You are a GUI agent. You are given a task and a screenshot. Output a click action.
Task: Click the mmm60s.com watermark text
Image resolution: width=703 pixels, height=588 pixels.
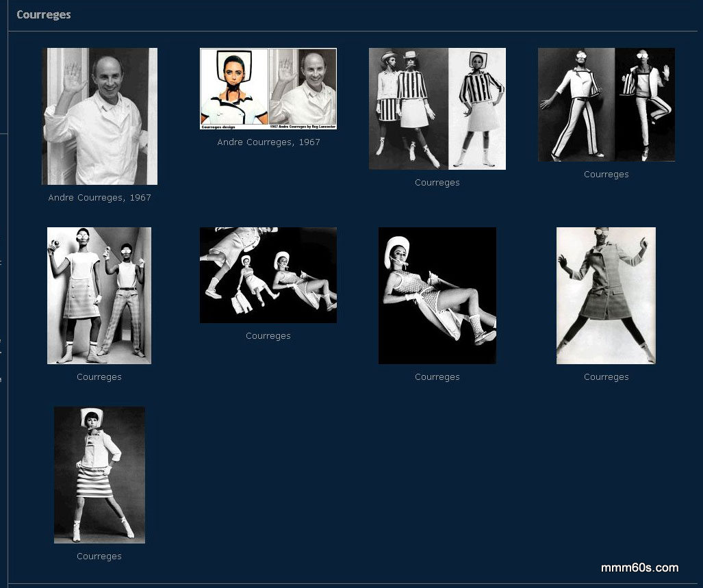click(639, 567)
